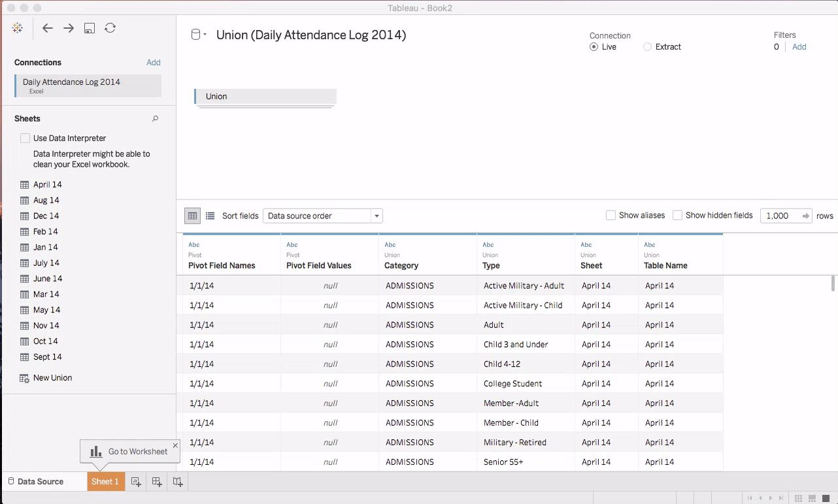
Task: Click the Senior 55+ cell
Action: tap(526, 462)
